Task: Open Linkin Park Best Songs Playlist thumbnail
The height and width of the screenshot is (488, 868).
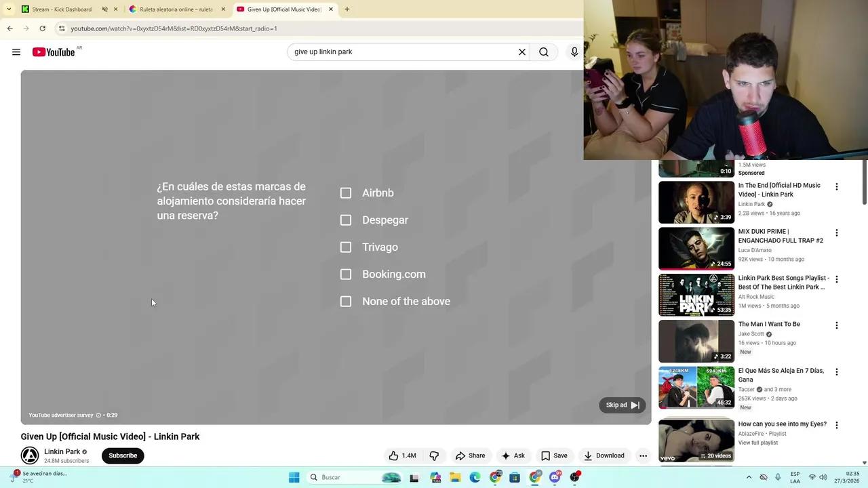Action: pyautogui.click(x=696, y=295)
